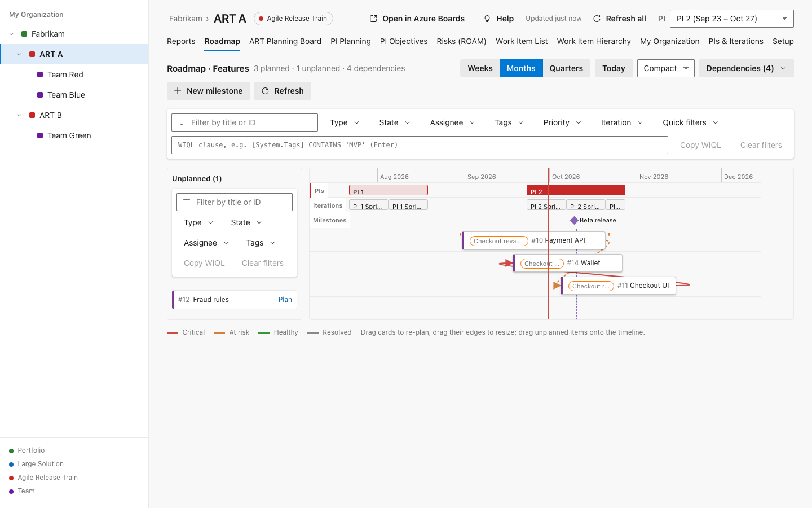Switch to ART Planning Board tab
812x508 pixels.
pos(285,41)
